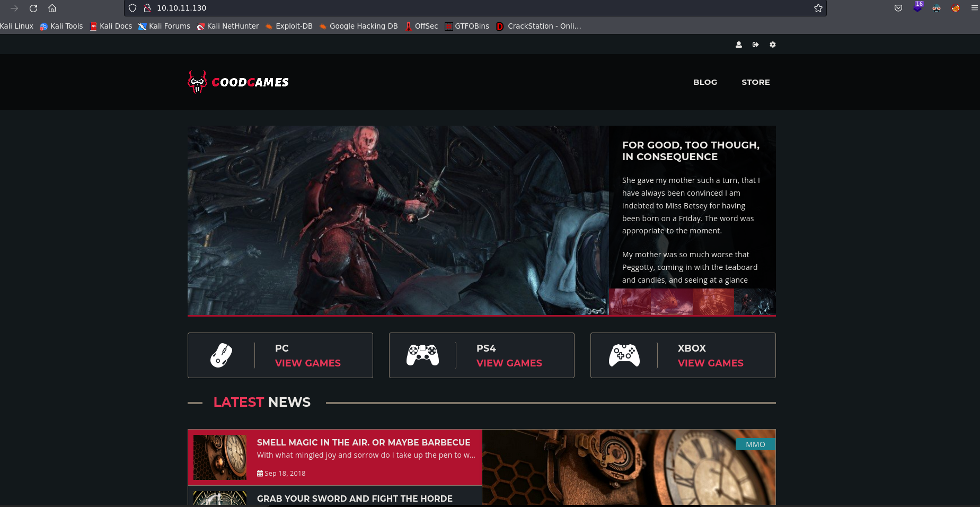The width and height of the screenshot is (980, 507).
Task: Click the MMO category tag
Action: pos(755,444)
